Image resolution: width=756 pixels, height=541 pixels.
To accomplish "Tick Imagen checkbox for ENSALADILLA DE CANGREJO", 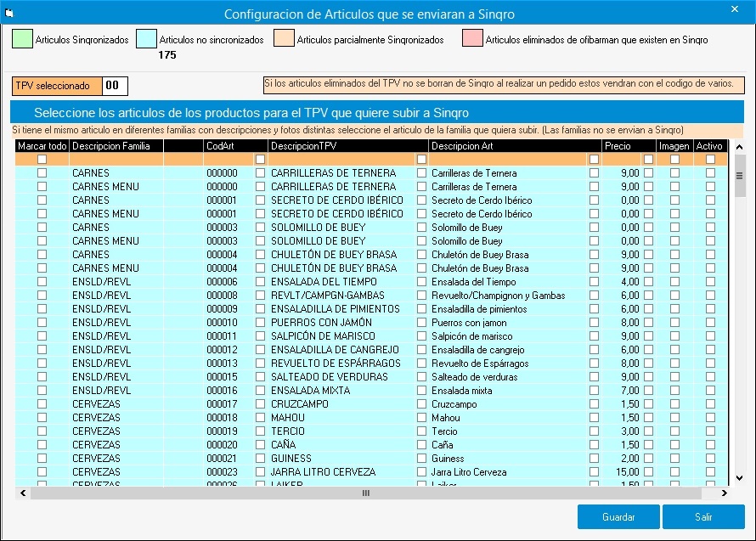I will 674,350.
